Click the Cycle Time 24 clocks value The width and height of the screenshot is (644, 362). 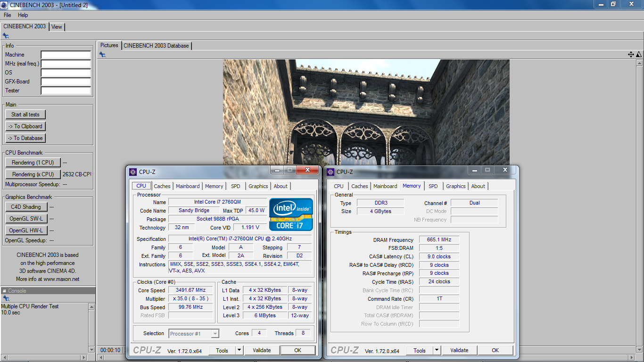(439, 282)
